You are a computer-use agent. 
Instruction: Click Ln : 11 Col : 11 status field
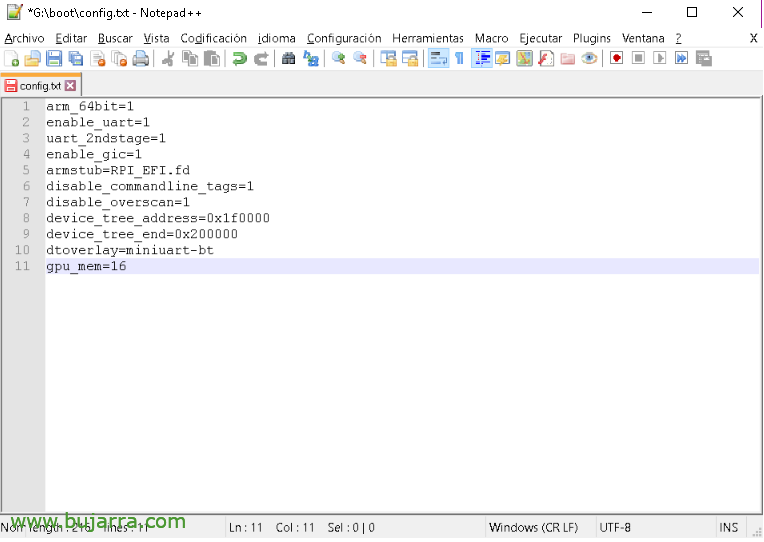272,527
